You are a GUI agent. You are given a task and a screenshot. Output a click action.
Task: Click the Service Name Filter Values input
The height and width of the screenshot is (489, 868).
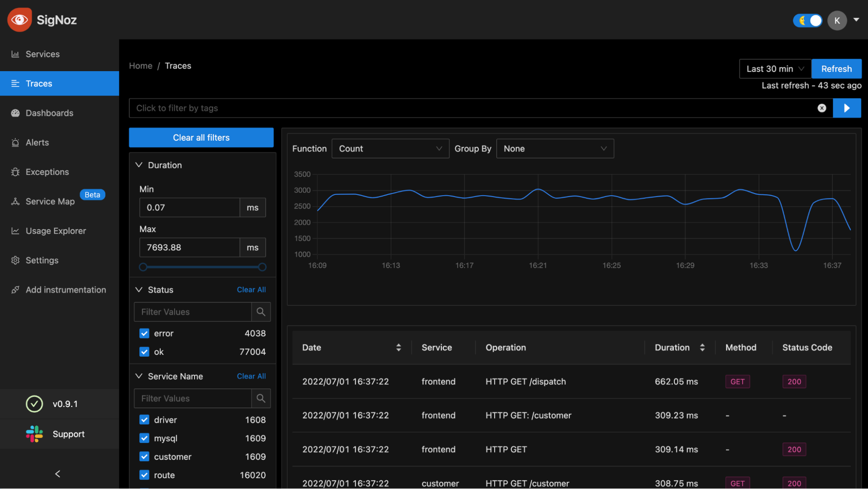click(x=193, y=398)
